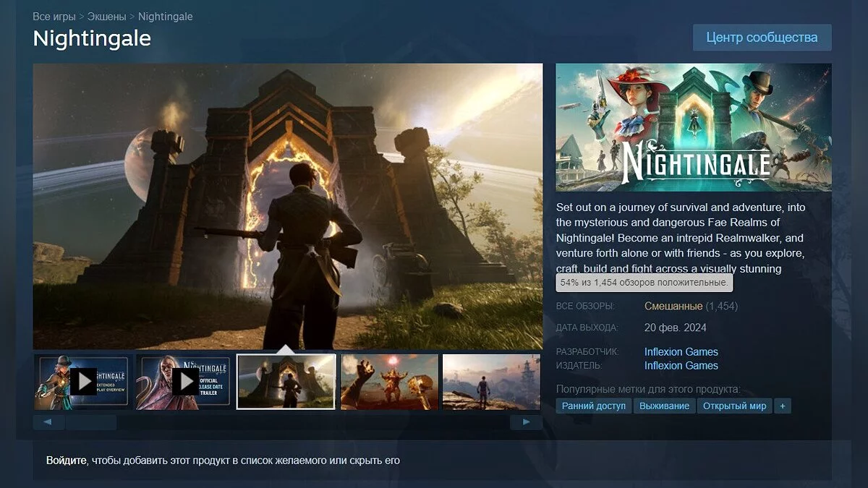Open the large portal screenshot
Viewport: 868px width, 488px height.
pos(288,206)
